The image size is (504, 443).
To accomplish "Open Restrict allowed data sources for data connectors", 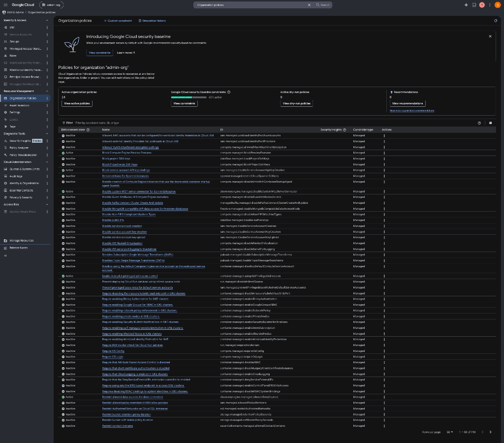I will tap(132, 397).
